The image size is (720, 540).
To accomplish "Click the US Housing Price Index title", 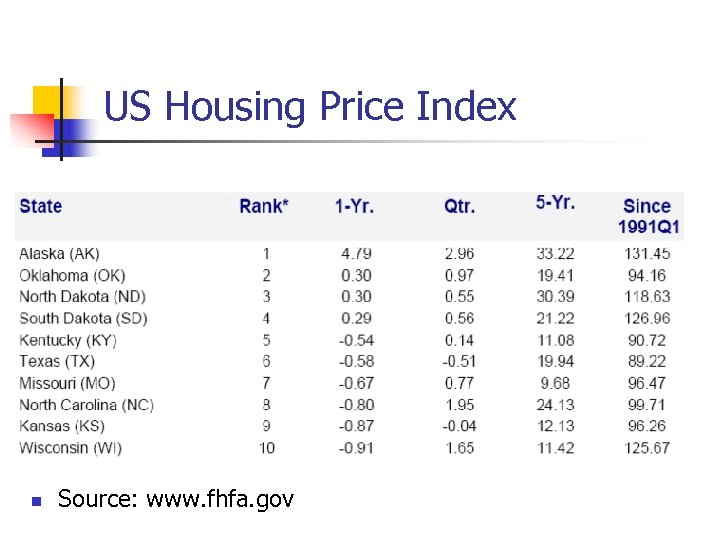I will 310,106.
